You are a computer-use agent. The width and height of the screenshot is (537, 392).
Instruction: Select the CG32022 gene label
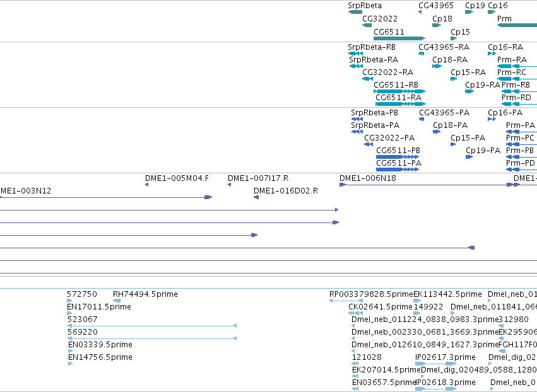click(380, 19)
